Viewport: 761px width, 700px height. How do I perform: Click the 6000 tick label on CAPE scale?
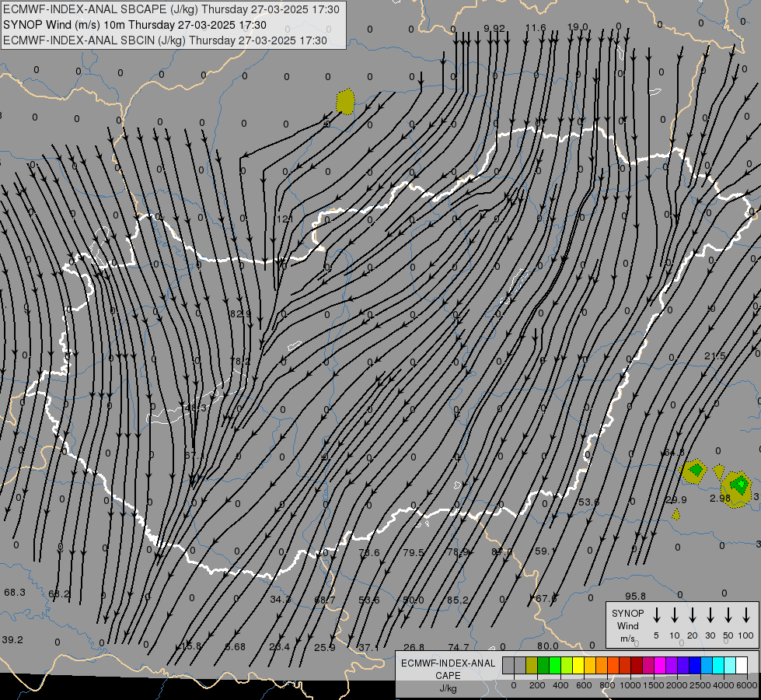[x=748, y=685]
